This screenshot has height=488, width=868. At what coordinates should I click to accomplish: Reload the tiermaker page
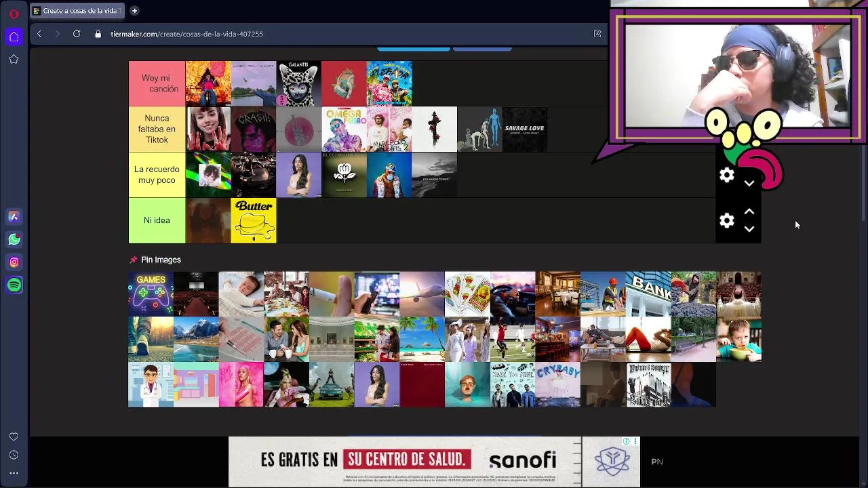77,34
